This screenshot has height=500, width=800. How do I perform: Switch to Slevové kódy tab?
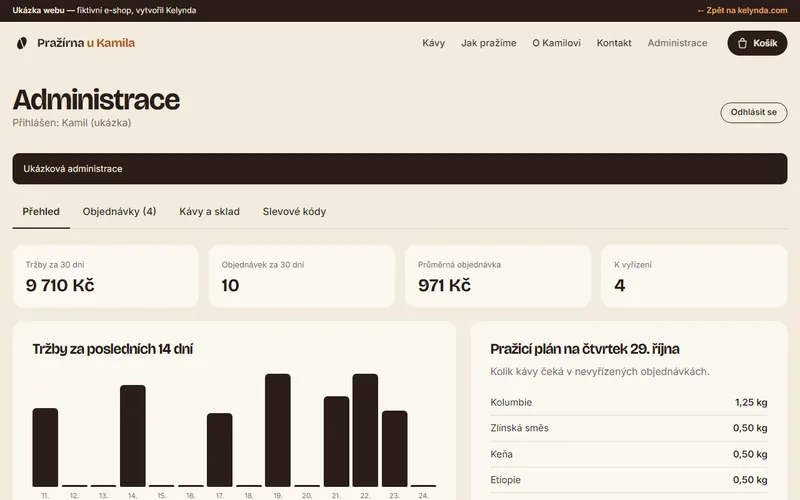(x=294, y=212)
